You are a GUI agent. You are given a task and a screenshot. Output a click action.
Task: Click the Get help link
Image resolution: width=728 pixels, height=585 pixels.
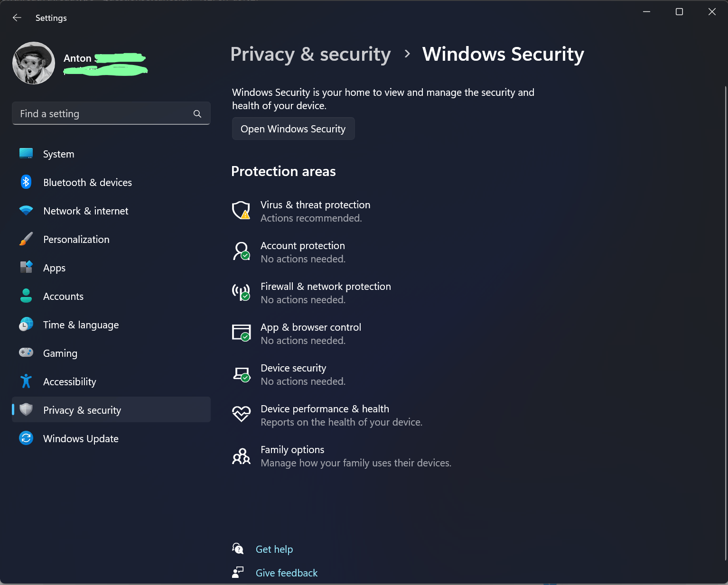(274, 549)
